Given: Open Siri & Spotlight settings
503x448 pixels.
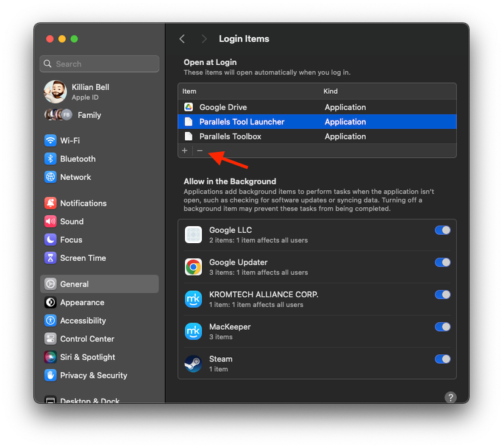Looking at the screenshot, I should click(x=49, y=357).
